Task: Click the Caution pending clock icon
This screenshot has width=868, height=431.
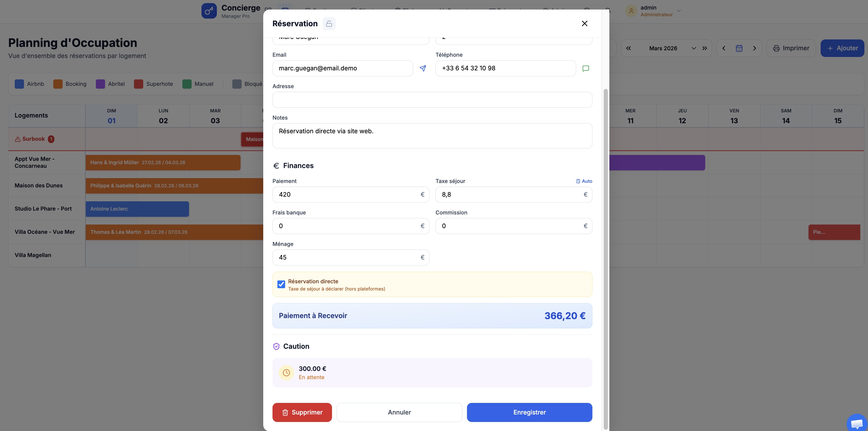Action: pyautogui.click(x=286, y=373)
